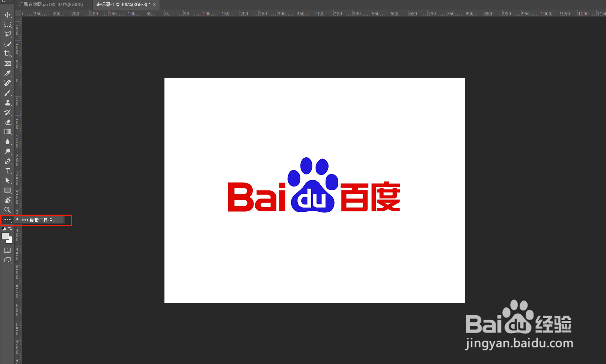Close the 未标题-1 document tab
The width and height of the screenshot is (606, 364).
click(x=154, y=5)
